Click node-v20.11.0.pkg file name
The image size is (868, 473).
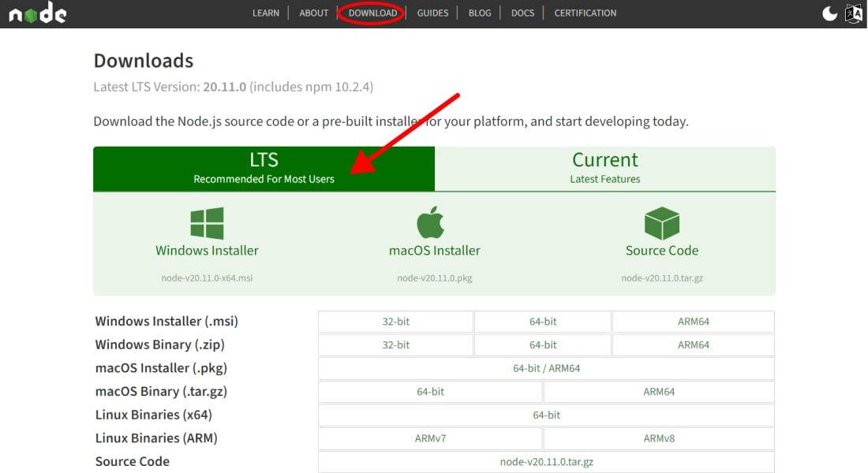pyautogui.click(x=435, y=278)
